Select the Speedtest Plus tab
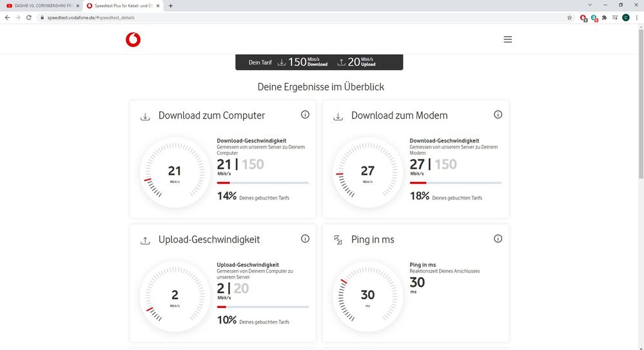 [x=122, y=6]
